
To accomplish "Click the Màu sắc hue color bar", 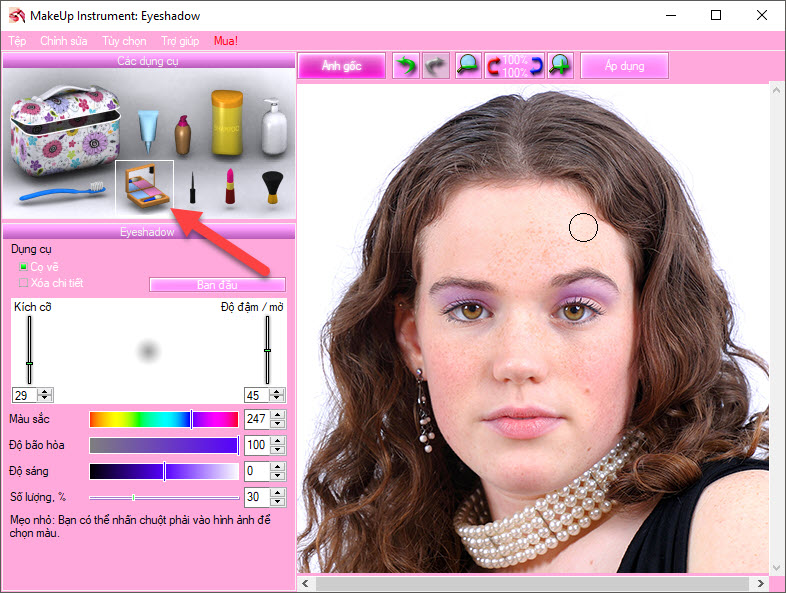I will [x=164, y=419].
